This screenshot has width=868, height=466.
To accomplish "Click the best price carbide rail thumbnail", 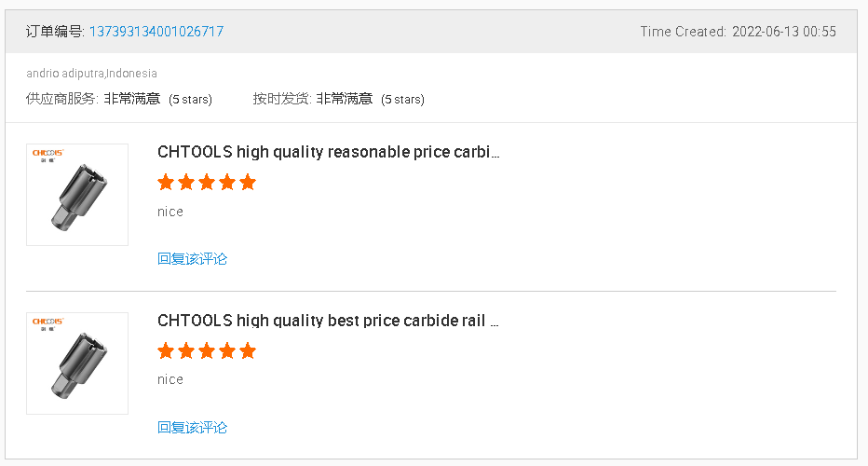I will tap(77, 363).
